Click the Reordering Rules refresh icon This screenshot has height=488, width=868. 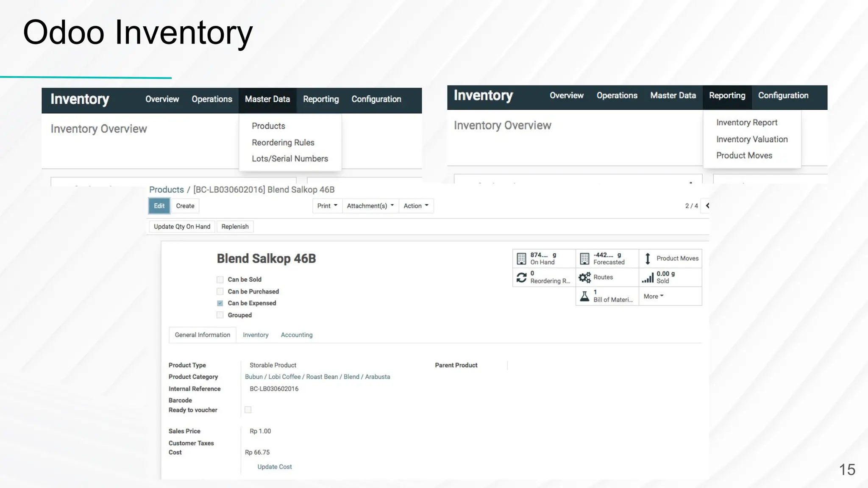[x=521, y=277]
